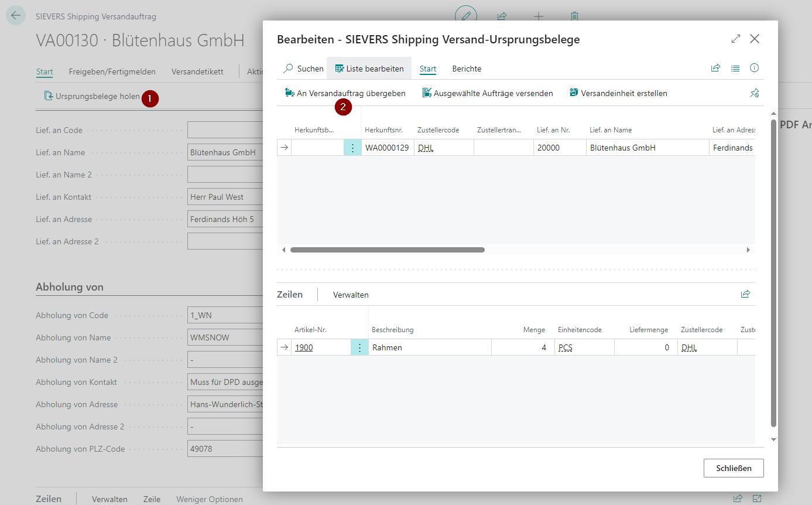Show the info pane icon
Image resolution: width=812 pixels, height=505 pixels.
755,69
